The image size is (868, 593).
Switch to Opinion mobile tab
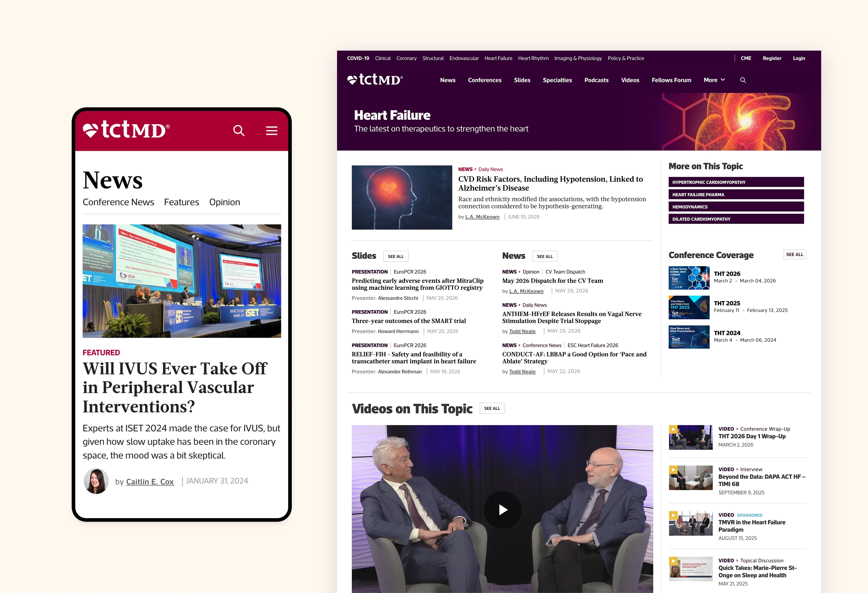pyautogui.click(x=224, y=202)
